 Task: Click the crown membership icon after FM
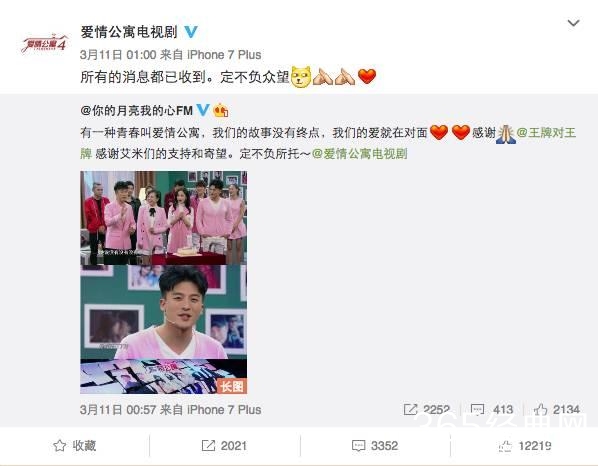click(x=220, y=111)
